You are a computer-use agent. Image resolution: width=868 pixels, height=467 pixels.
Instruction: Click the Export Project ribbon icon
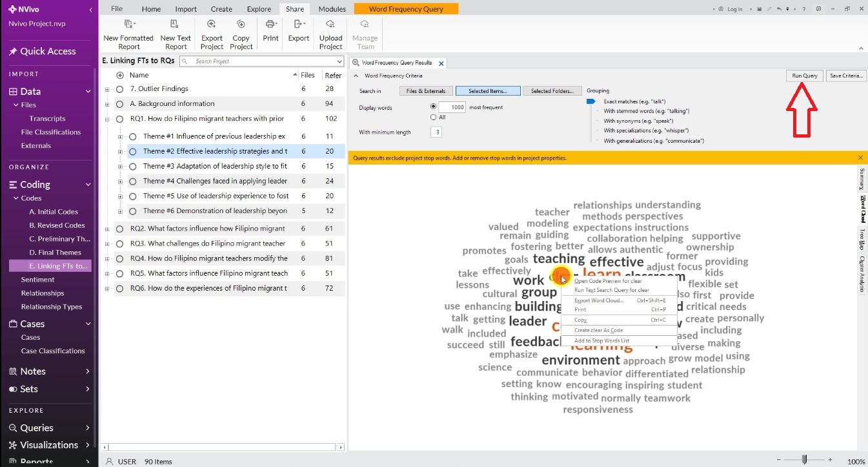(212, 25)
